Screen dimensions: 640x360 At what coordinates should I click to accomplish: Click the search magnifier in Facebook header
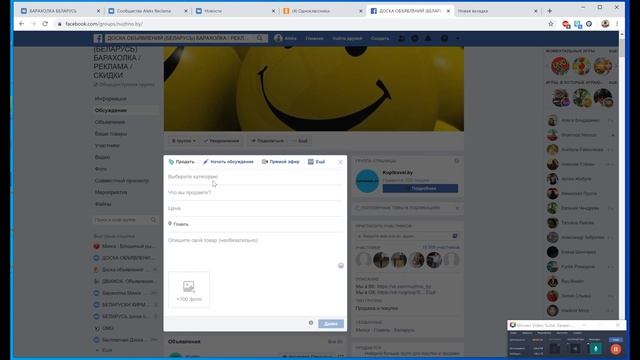coord(260,38)
